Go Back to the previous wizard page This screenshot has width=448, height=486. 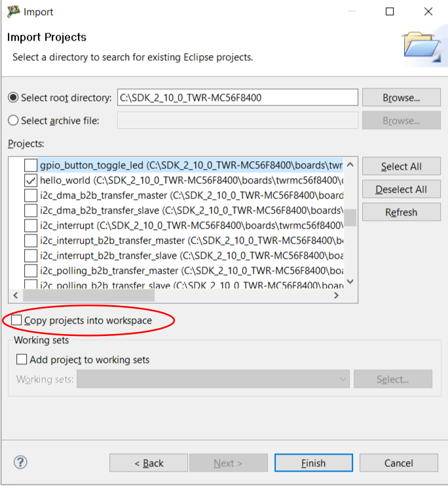pos(149,463)
